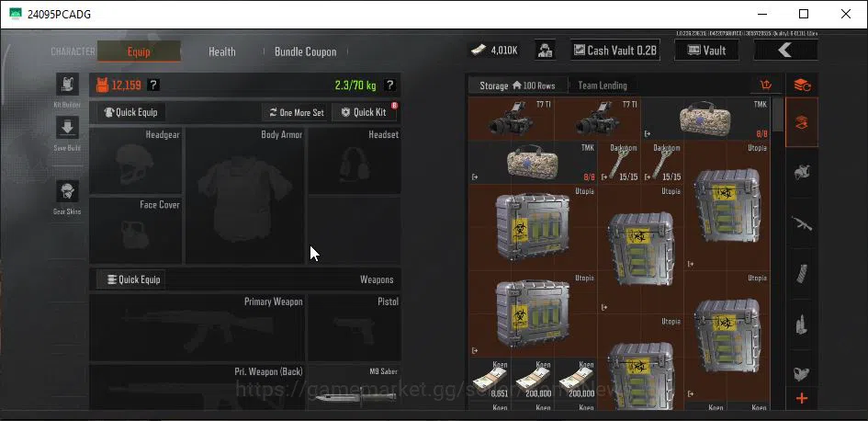Open the Quick Kit button
The image size is (868, 421).
pyautogui.click(x=364, y=112)
